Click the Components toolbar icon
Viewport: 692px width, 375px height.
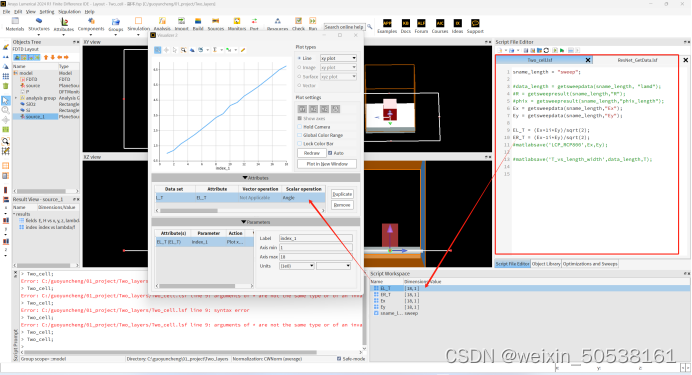(91, 21)
